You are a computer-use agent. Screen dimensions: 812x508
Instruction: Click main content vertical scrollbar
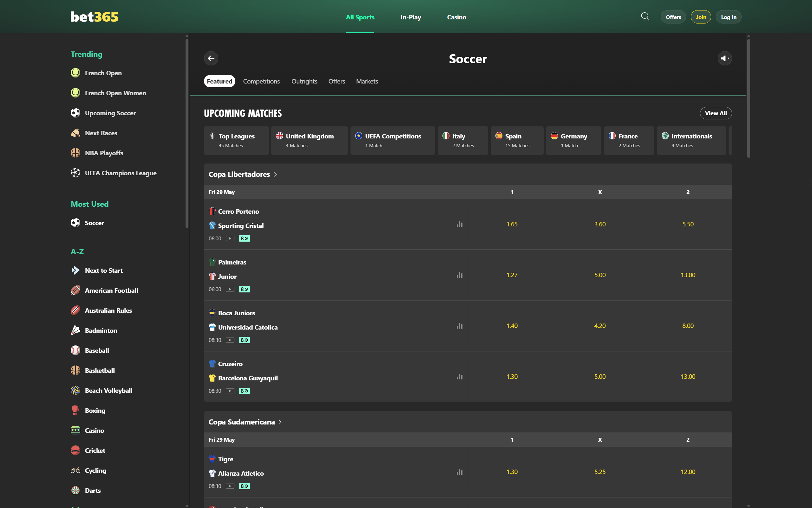(749, 98)
